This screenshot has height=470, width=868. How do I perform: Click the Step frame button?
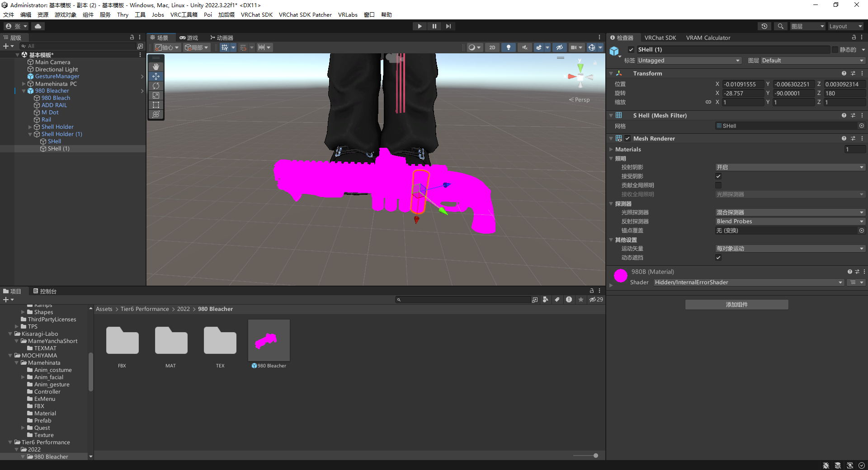pyautogui.click(x=448, y=26)
